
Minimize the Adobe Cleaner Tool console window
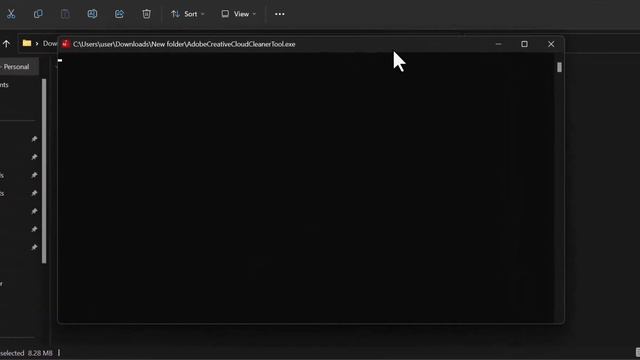[x=498, y=44]
